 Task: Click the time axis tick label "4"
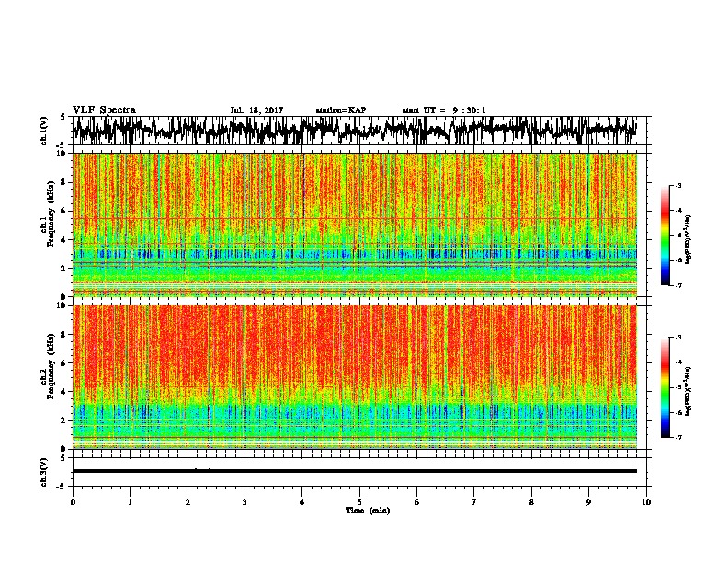302,502
